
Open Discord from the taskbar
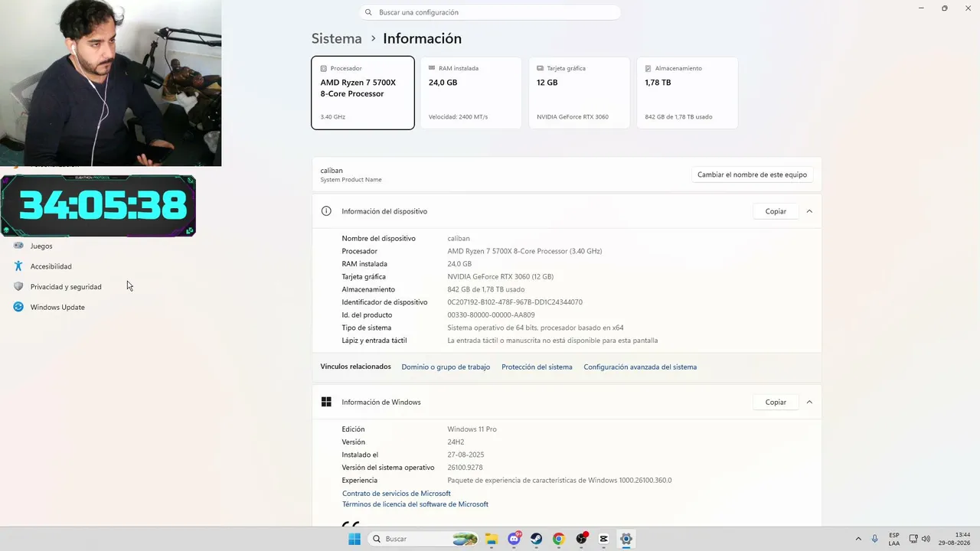514,539
